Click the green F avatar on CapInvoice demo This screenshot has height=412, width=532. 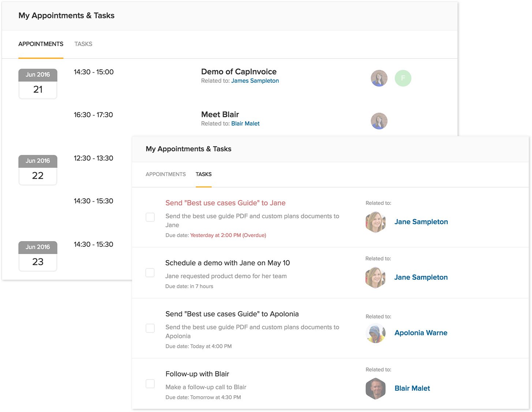click(x=403, y=78)
